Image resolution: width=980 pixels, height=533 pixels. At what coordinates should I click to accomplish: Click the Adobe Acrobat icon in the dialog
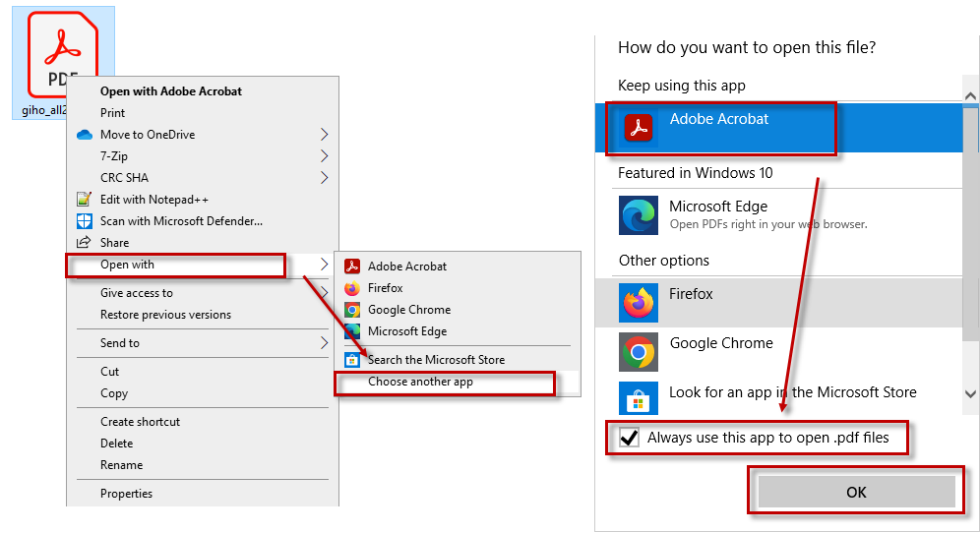[639, 128]
